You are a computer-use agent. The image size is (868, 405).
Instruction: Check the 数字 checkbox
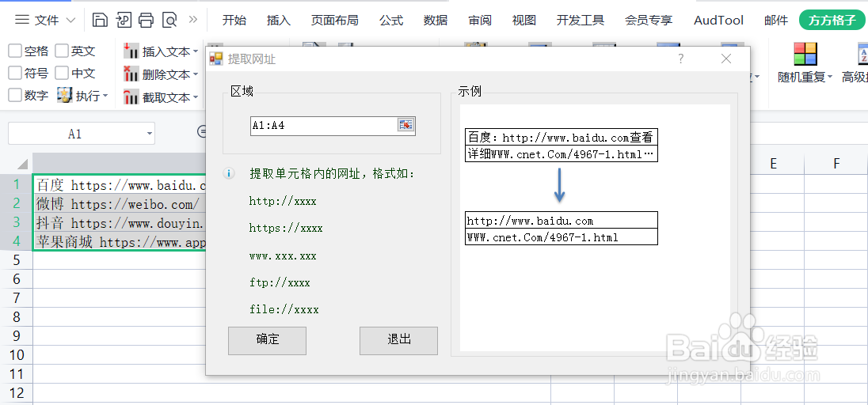(15, 95)
